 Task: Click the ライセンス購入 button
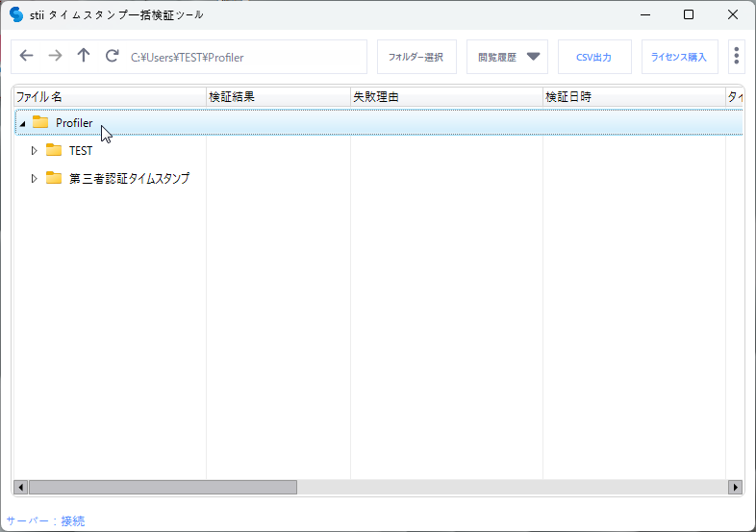(679, 57)
